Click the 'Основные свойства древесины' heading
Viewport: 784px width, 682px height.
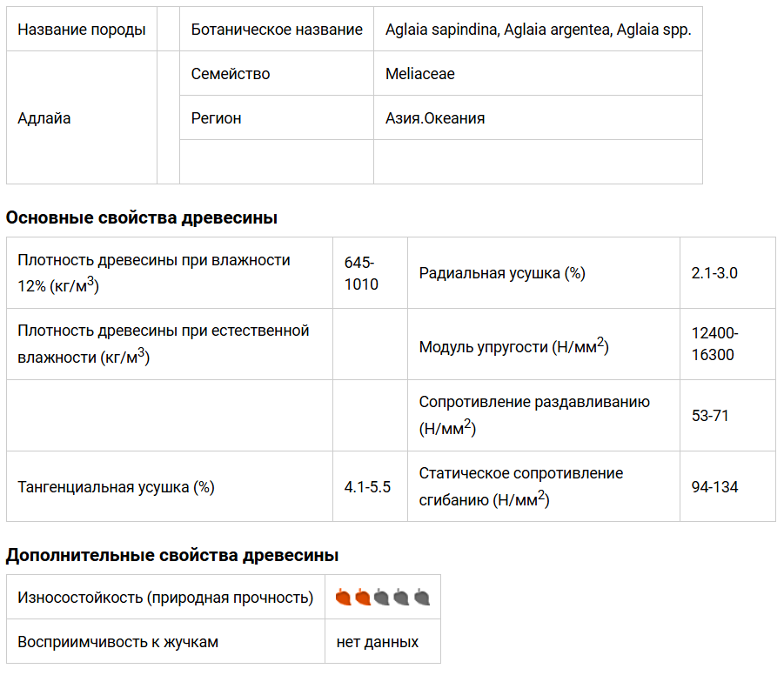(x=142, y=217)
